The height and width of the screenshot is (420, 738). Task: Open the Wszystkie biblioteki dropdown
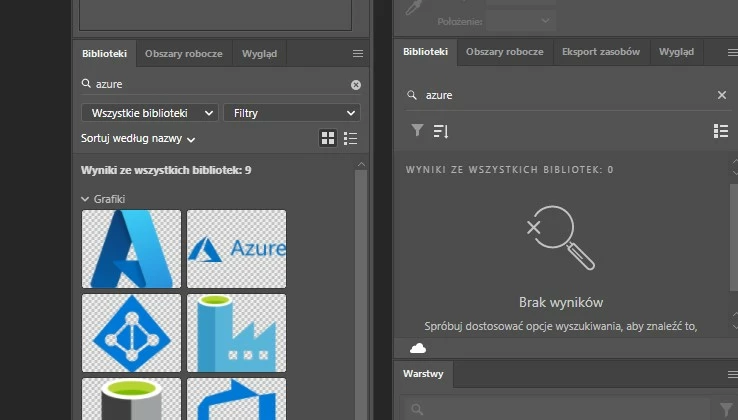tap(150, 113)
